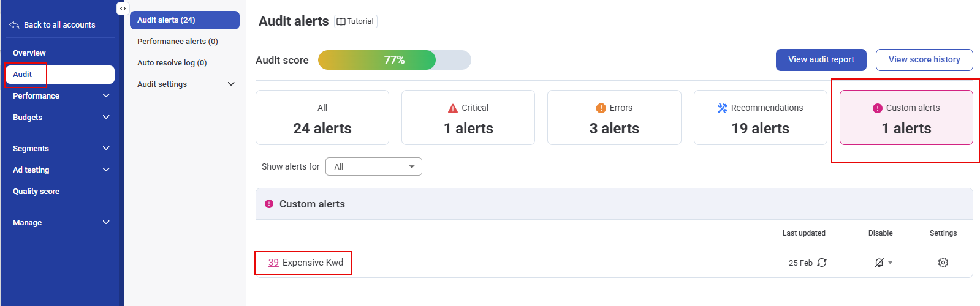
Task: Click the 77% audit score bar
Action: pyautogui.click(x=394, y=60)
